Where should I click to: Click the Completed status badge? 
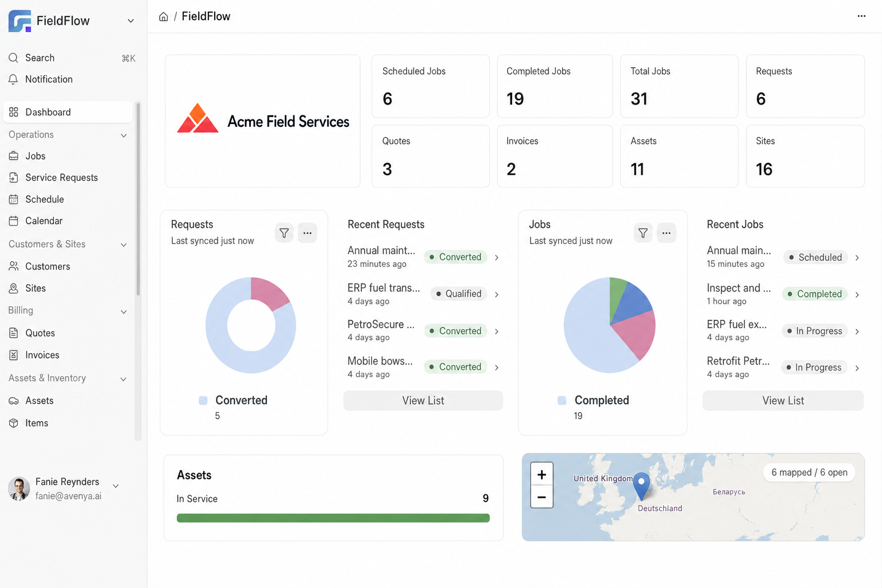pos(815,294)
